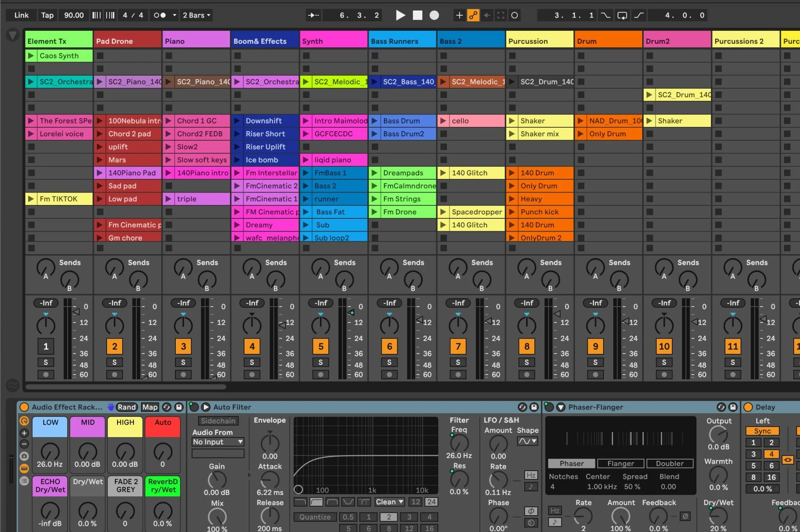Launch the Riser Uplift clip
Screen dimensions: 800x532
(237, 147)
